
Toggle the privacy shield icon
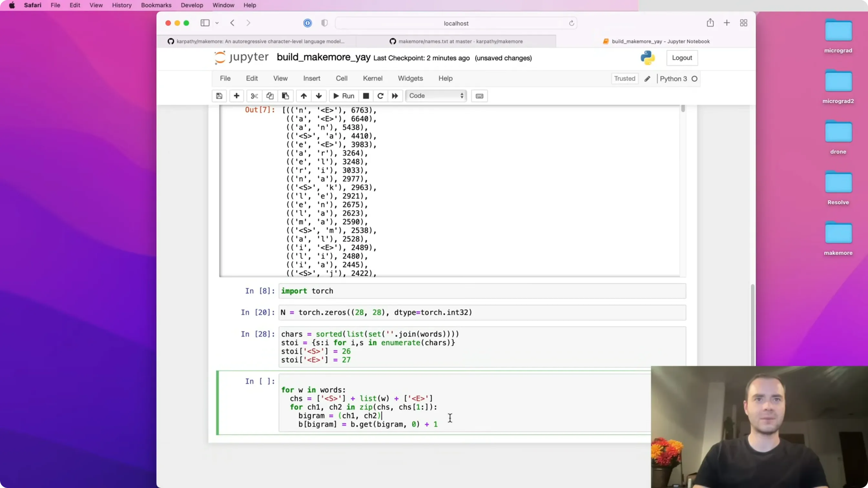tap(325, 23)
